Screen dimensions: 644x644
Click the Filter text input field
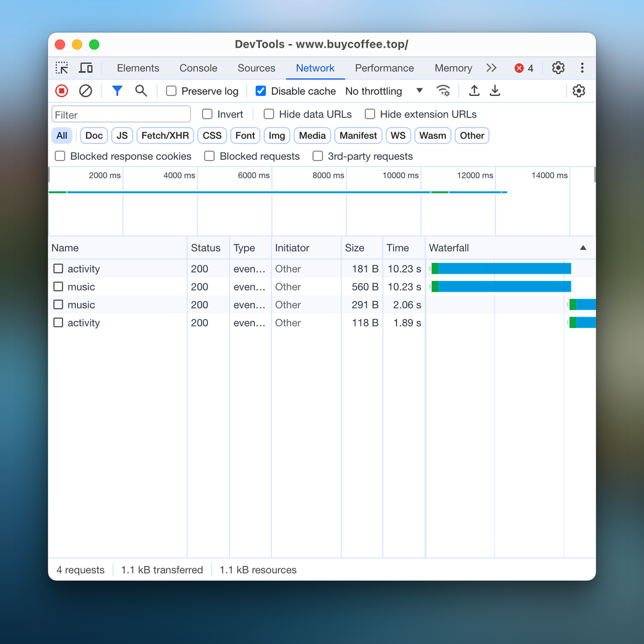(x=121, y=114)
